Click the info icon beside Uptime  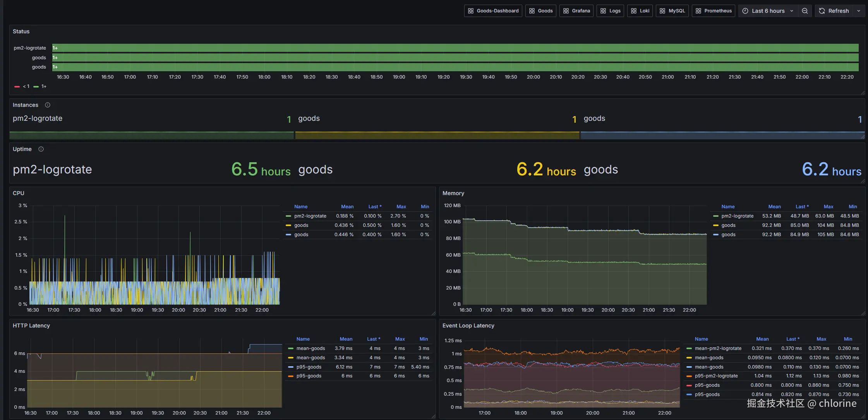pos(41,149)
